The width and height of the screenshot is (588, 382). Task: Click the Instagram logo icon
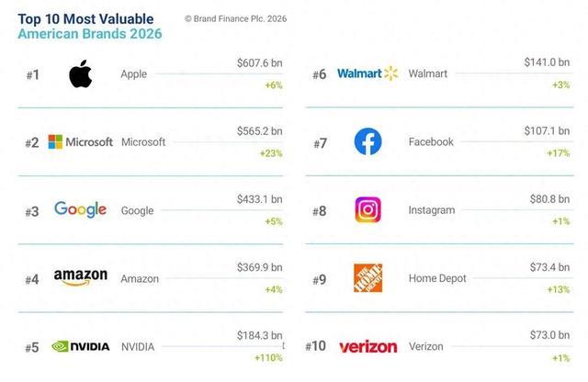[367, 210]
